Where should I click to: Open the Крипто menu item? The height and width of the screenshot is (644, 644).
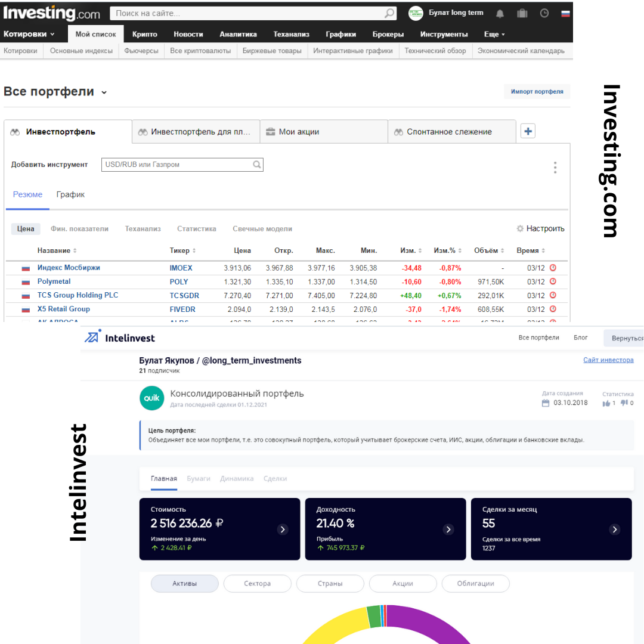144,35
